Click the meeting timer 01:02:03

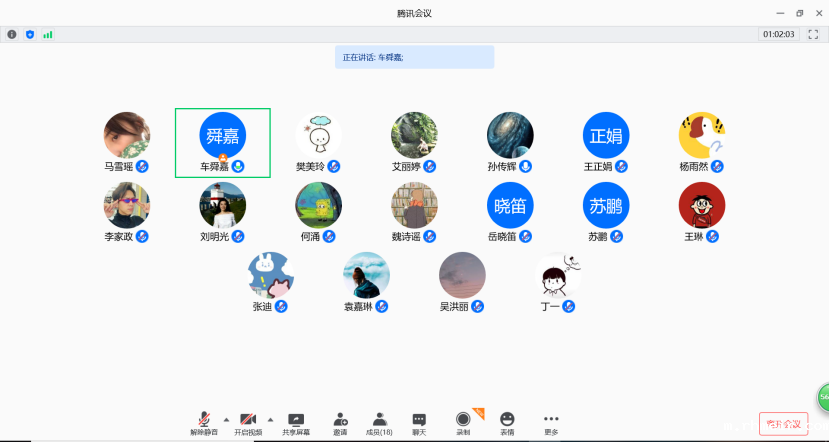[778, 34]
